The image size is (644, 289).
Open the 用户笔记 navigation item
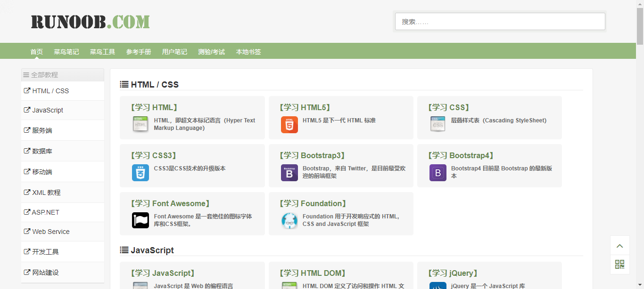click(174, 52)
